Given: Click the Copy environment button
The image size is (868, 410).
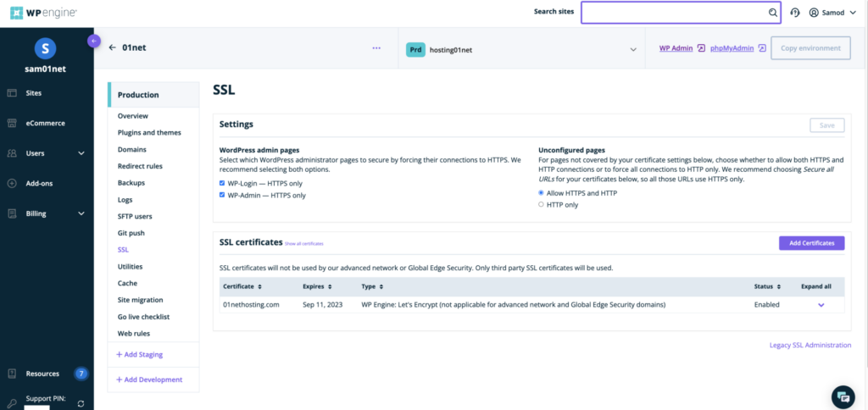Looking at the screenshot, I should point(810,48).
